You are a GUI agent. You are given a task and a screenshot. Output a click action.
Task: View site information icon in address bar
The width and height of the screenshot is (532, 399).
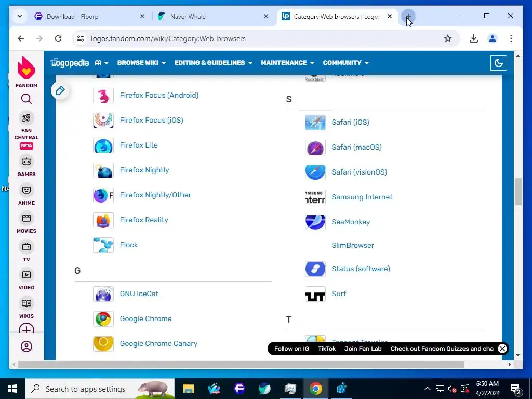[81, 38]
